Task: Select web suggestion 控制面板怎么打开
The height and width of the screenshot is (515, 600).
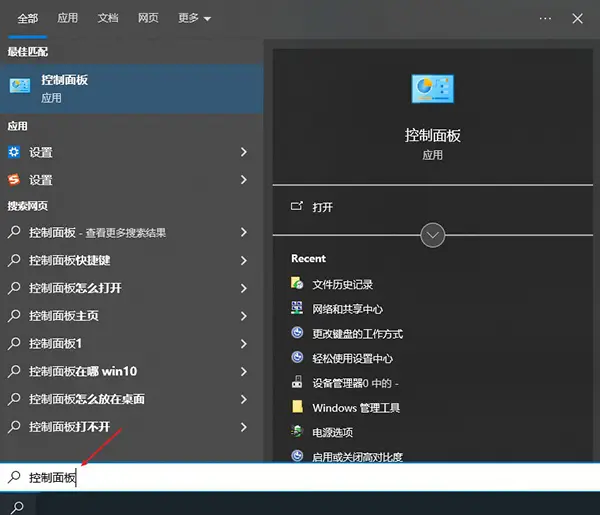Action: pyautogui.click(x=75, y=288)
